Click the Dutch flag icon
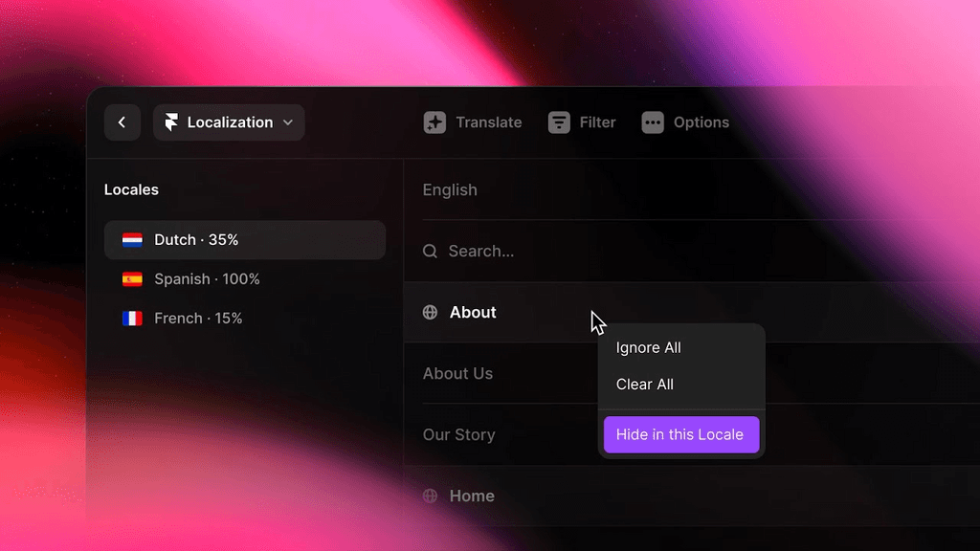The height and width of the screenshot is (551, 980). [x=132, y=240]
